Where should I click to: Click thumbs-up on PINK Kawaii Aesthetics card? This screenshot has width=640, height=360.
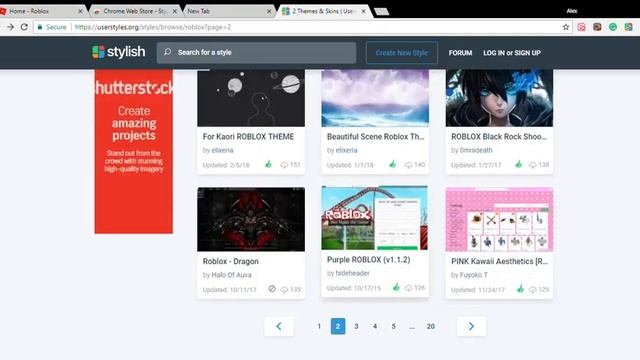tap(520, 289)
